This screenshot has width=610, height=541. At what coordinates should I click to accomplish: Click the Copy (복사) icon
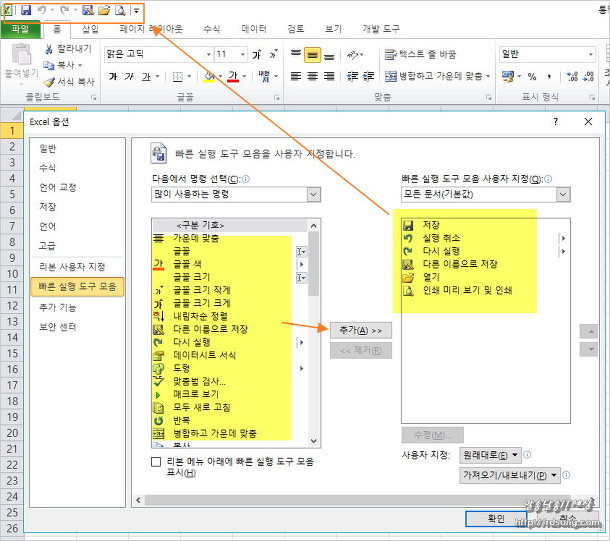[49, 65]
